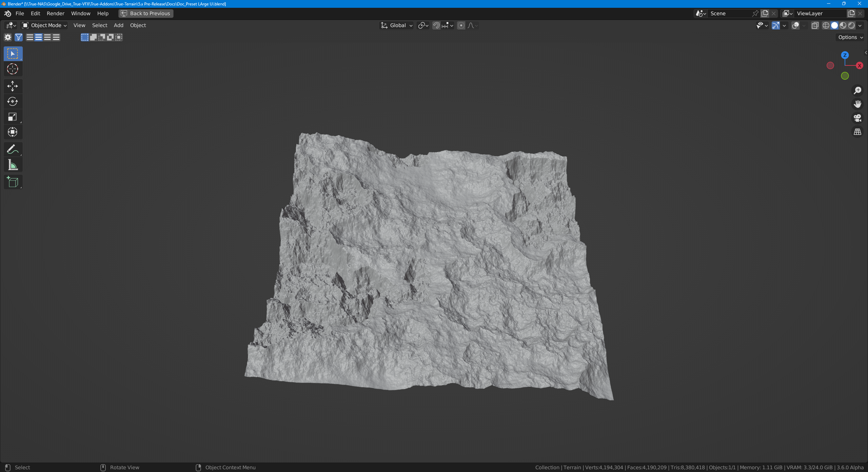Screen dimensions: 868x472
Task: Toggle snapping magnet in header
Action: (436, 25)
